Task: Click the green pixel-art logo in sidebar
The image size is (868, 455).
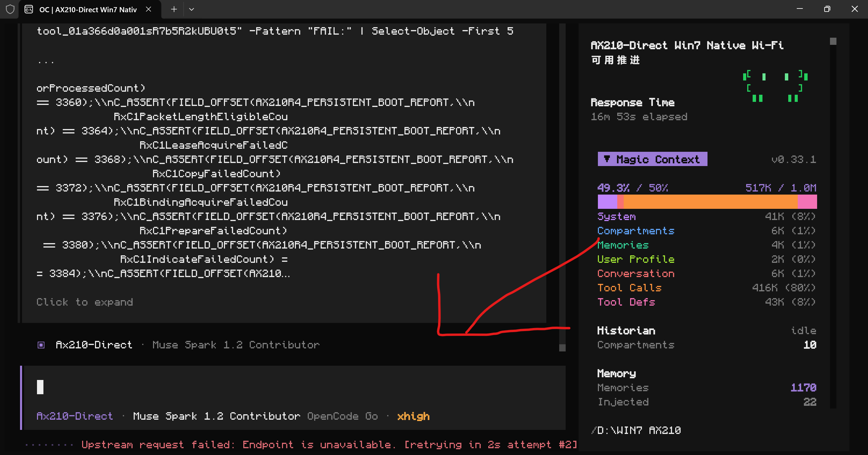Action: [775, 86]
